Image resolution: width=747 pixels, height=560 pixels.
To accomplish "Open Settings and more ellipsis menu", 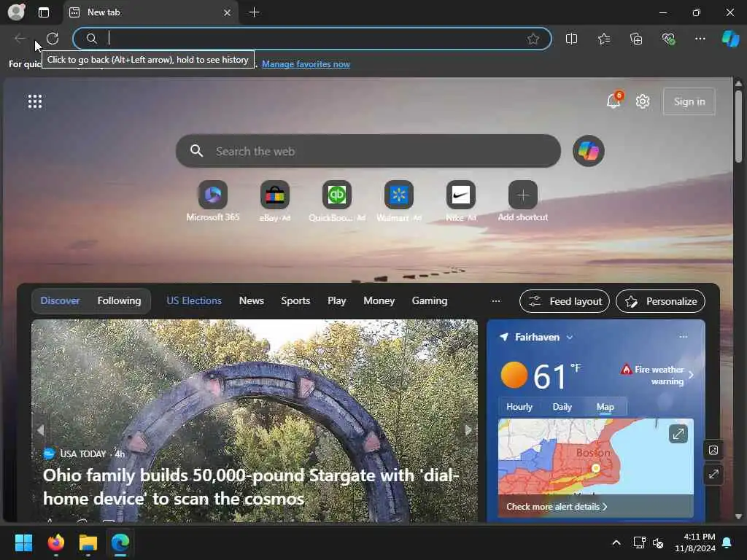I will [700, 39].
